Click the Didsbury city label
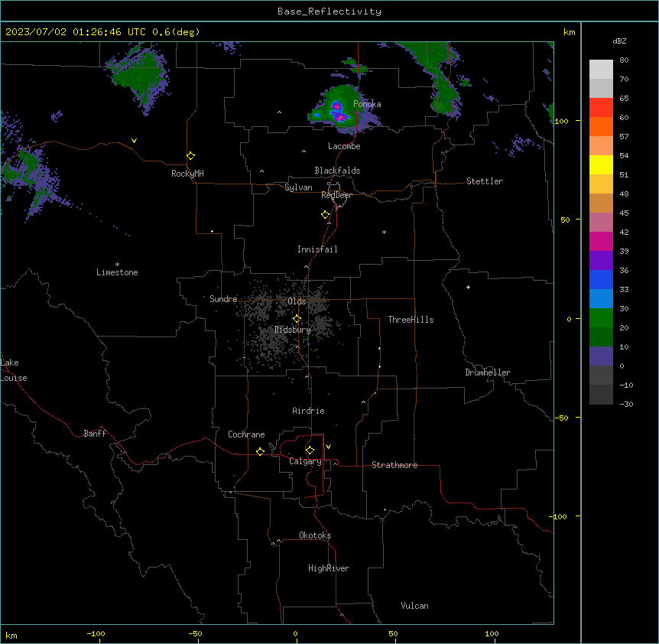Screen dimensions: 659x644 (293, 330)
